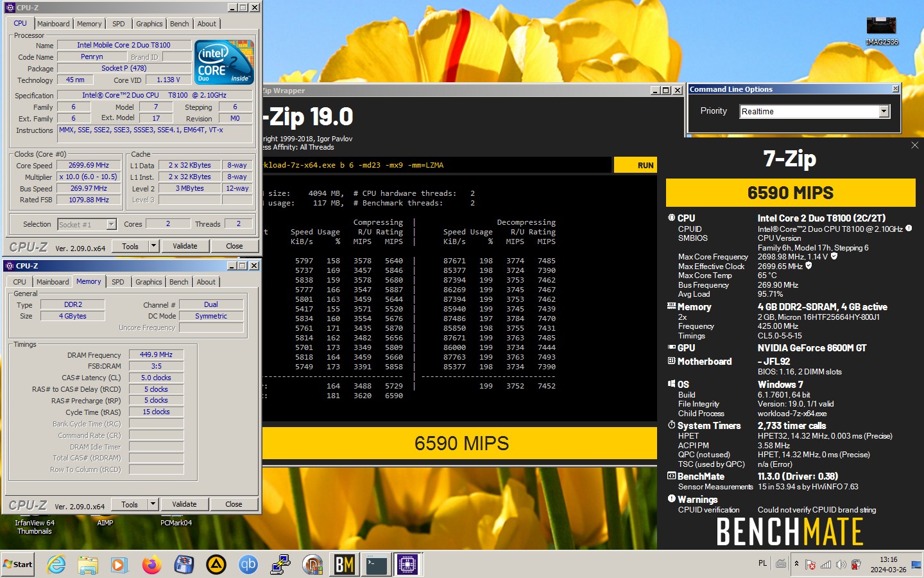The width and height of the screenshot is (924, 578).
Task: Click the network signal icon in system tray
Action: click(826, 565)
